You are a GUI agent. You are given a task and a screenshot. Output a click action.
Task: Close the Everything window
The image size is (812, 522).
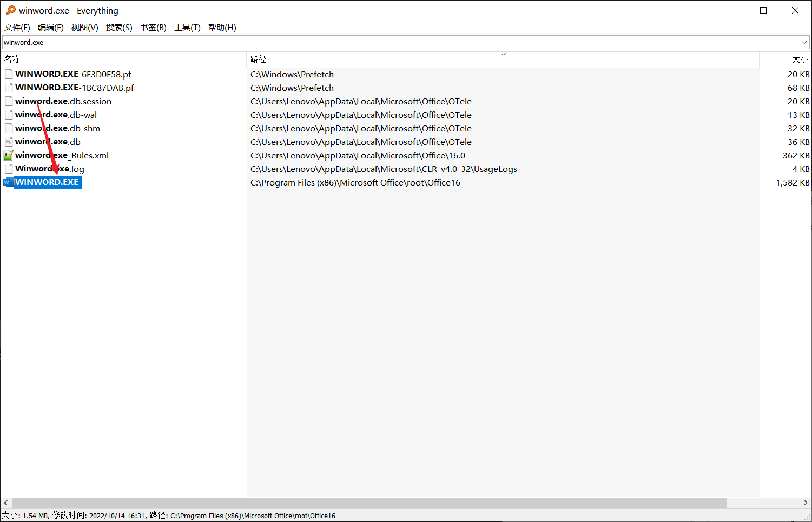coord(795,10)
